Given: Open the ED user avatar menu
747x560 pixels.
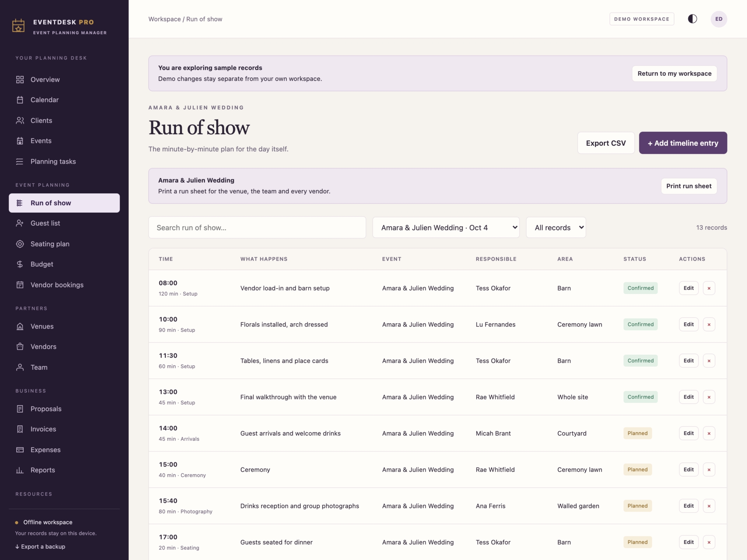Looking at the screenshot, I should tap(719, 19).
